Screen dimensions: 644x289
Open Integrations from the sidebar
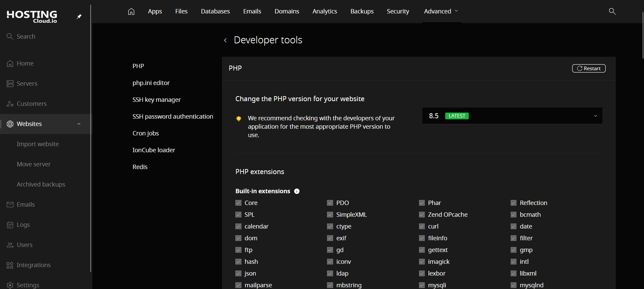(34, 265)
